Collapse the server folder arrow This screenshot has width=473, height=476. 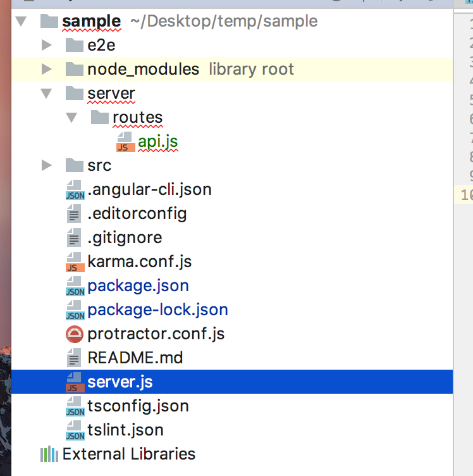[46, 94]
